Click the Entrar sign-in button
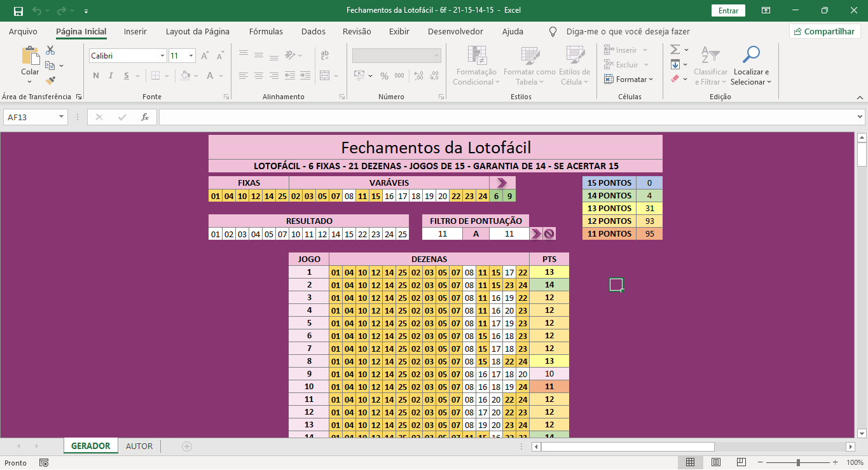This screenshot has height=470, width=868. click(728, 11)
